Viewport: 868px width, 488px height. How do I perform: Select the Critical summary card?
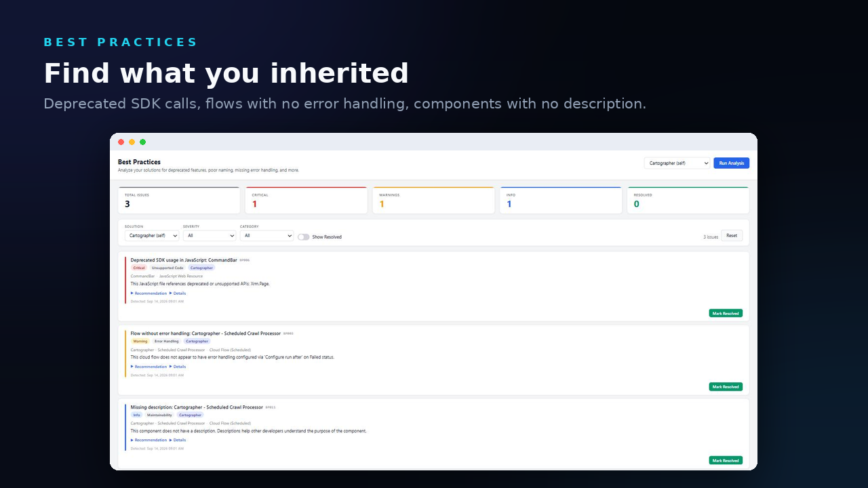tap(307, 201)
